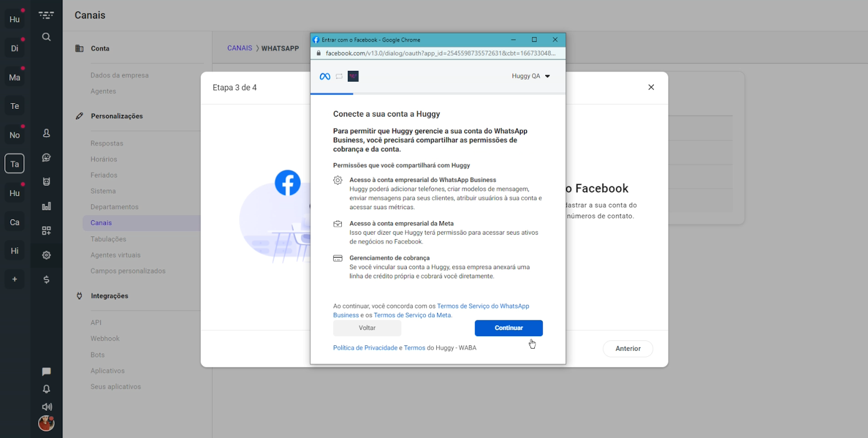Open the billing dollar icon in the sidebar
868x438 pixels.
(47, 280)
